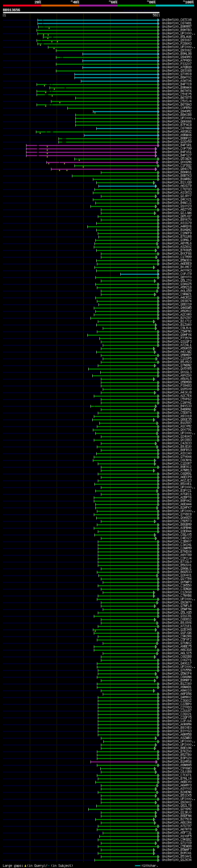Click the cyan alignment bar for C0PJT9

[139, 274]
